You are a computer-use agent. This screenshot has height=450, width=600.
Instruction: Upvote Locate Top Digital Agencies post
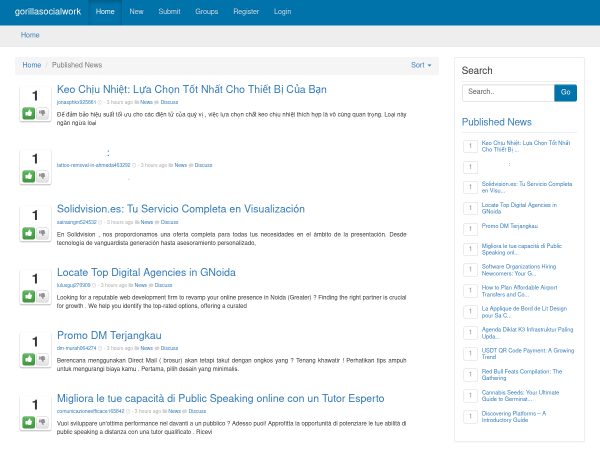pos(29,296)
